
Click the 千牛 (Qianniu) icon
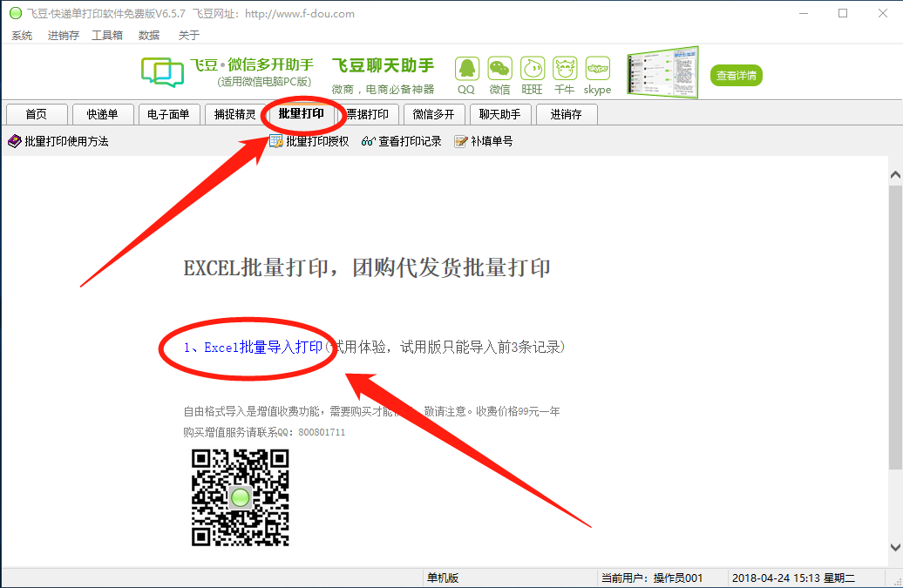(x=565, y=69)
